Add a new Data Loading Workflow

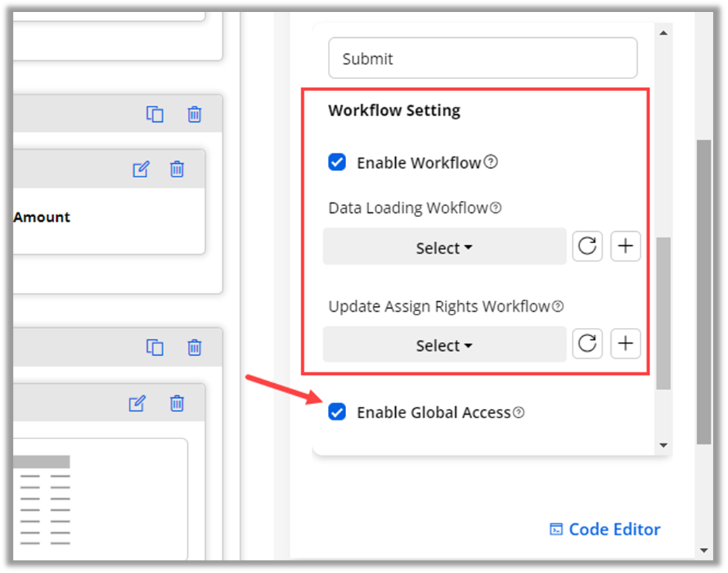(x=626, y=247)
